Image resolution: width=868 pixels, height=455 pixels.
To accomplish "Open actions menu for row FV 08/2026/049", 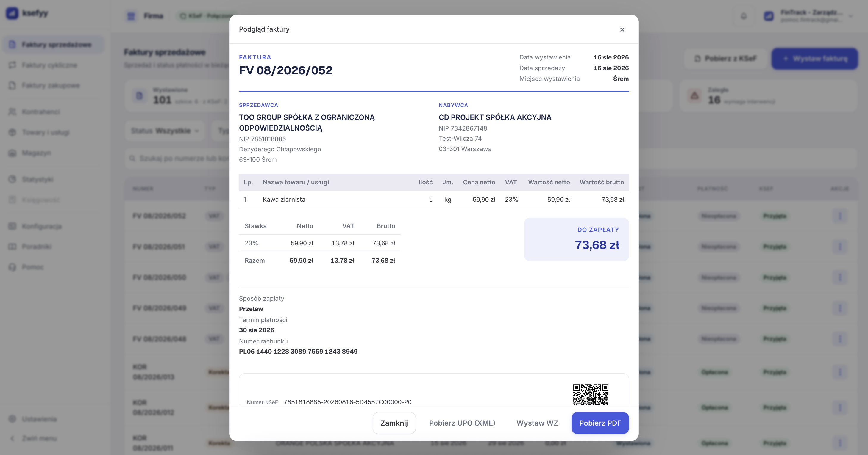I will point(839,308).
